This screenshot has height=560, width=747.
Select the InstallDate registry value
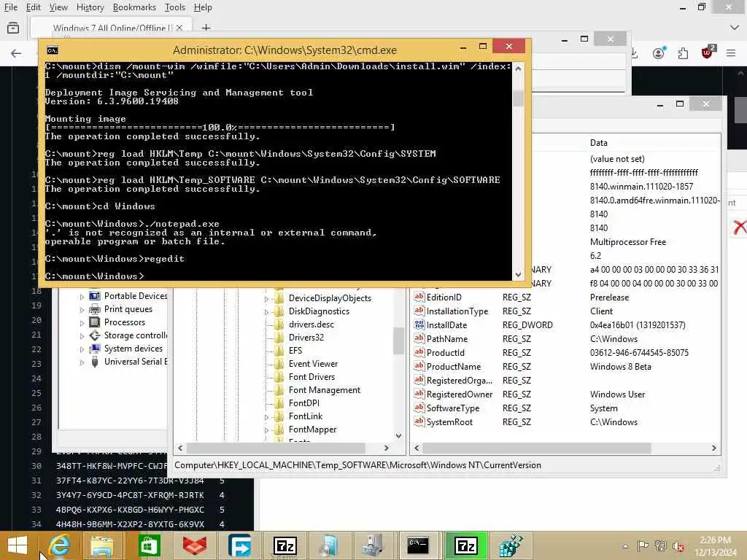pyautogui.click(x=446, y=324)
